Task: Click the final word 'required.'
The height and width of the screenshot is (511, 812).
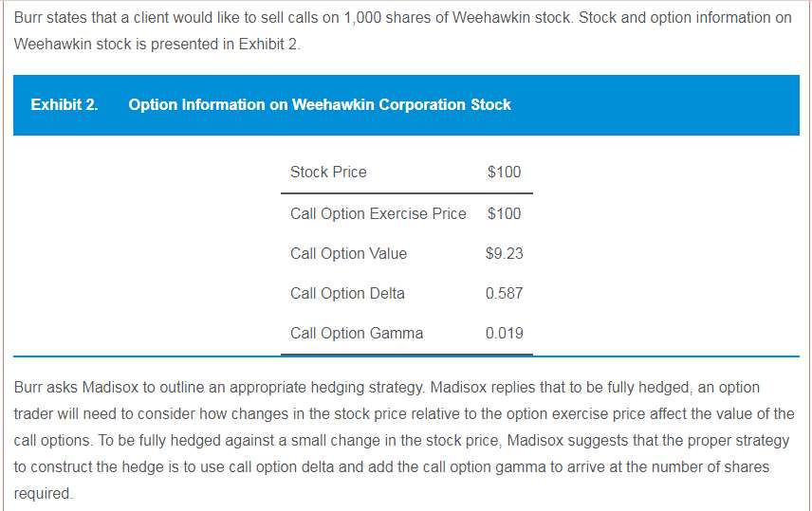Action: 44,493
